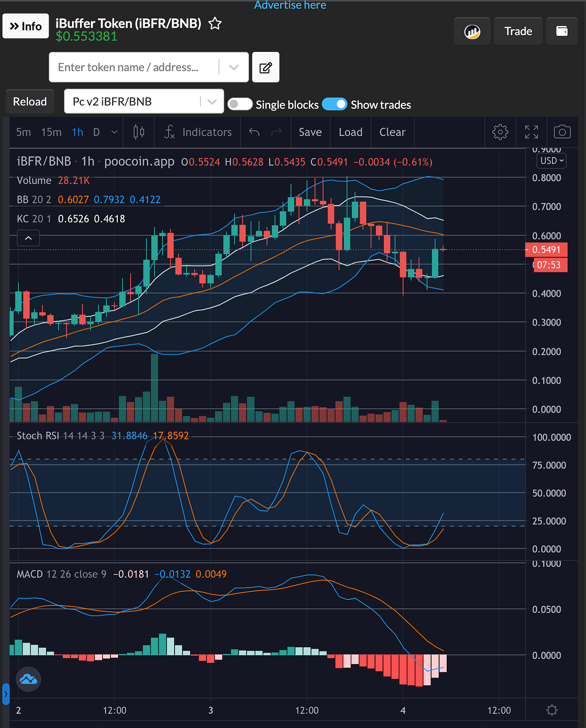Screen dimensions: 586x728
Task: Toggle Single blocks switch
Action: point(240,104)
